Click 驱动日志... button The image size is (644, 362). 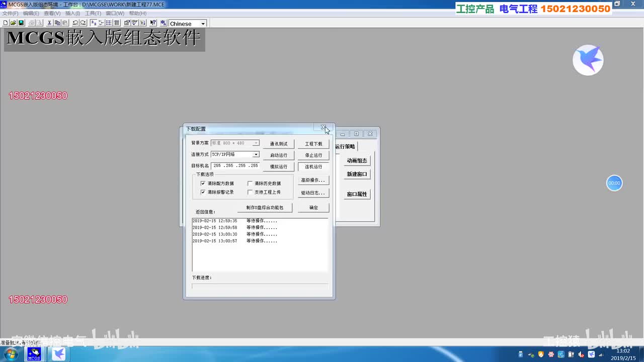(x=313, y=193)
